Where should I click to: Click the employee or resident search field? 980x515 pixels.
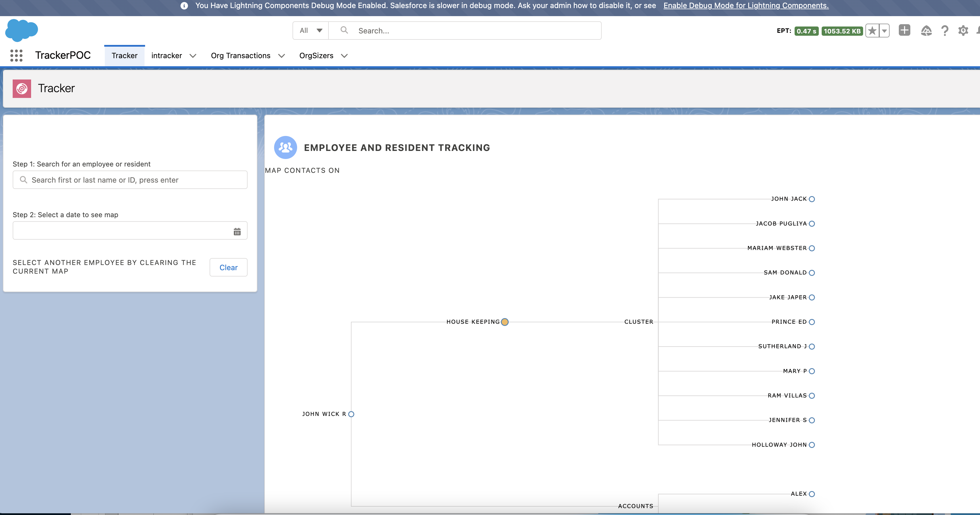click(x=130, y=180)
